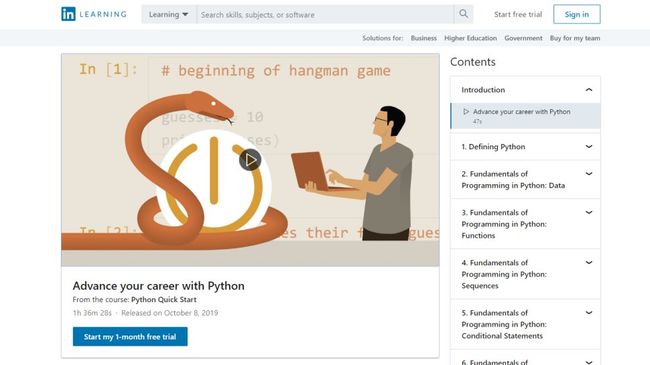Image resolution: width=650 pixels, height=365 pixels.
Task: Click the Advance your career with Python heading
Action: pos(158,286)
